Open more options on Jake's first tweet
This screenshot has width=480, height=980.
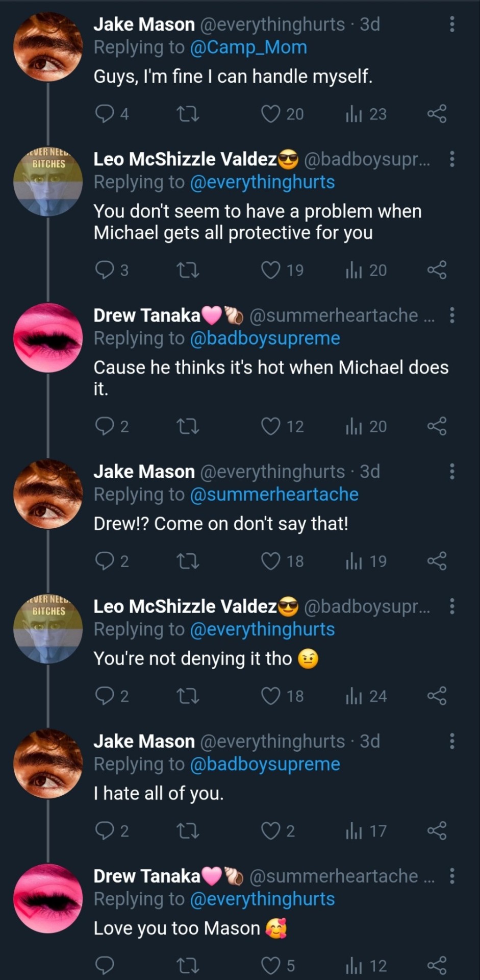click(x=452, y=24)
